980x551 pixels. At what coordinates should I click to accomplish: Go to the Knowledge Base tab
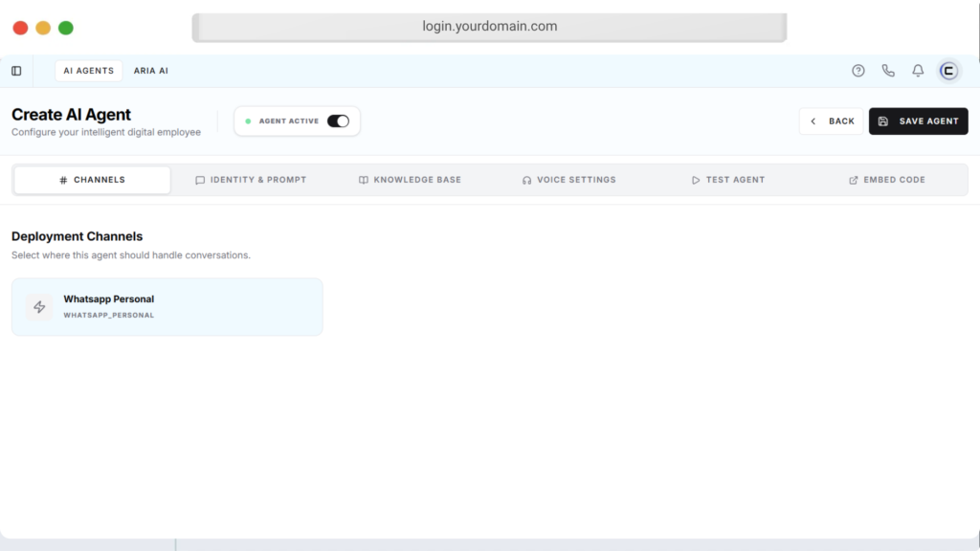[x=410, y=180]
